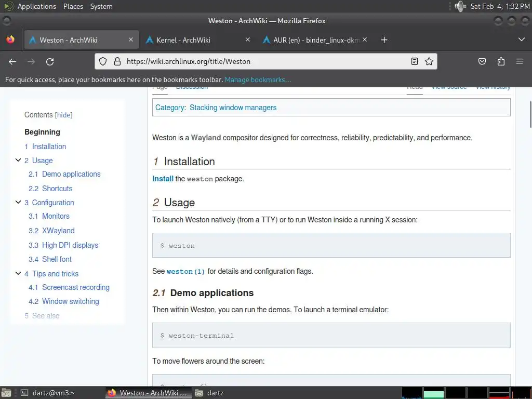Open the Save to Pocket icon
The height and width of the screenshot is (399, 532).
482,61
